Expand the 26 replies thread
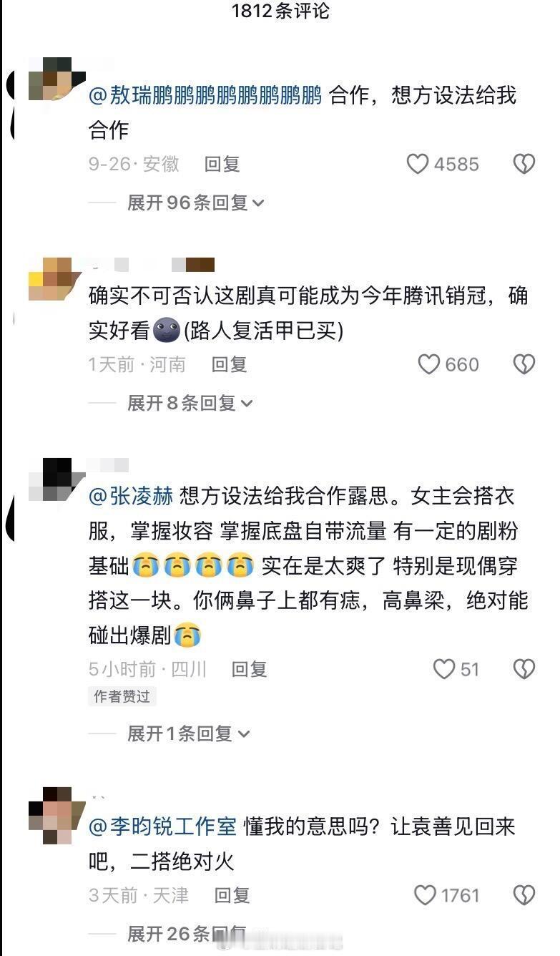 click(187, 934)
